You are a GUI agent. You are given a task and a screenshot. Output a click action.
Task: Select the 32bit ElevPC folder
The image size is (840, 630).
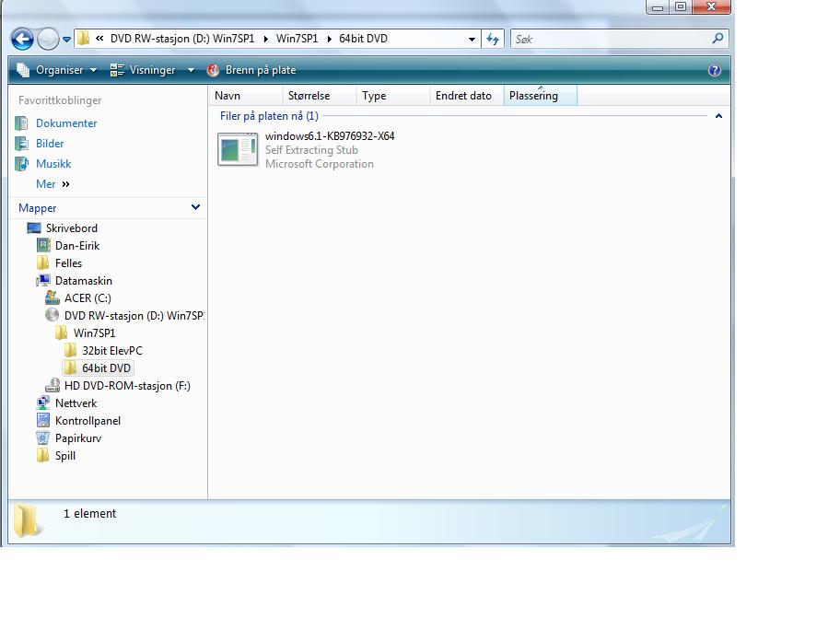[112, 351]
